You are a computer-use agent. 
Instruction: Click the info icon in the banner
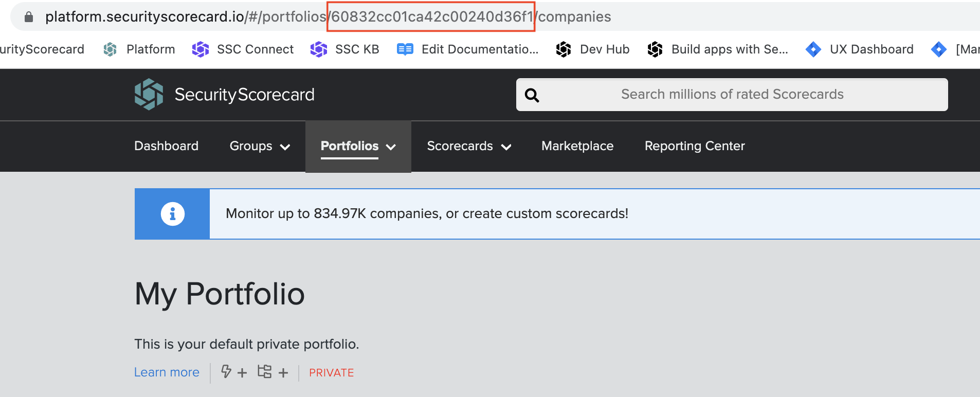point(172,213)
